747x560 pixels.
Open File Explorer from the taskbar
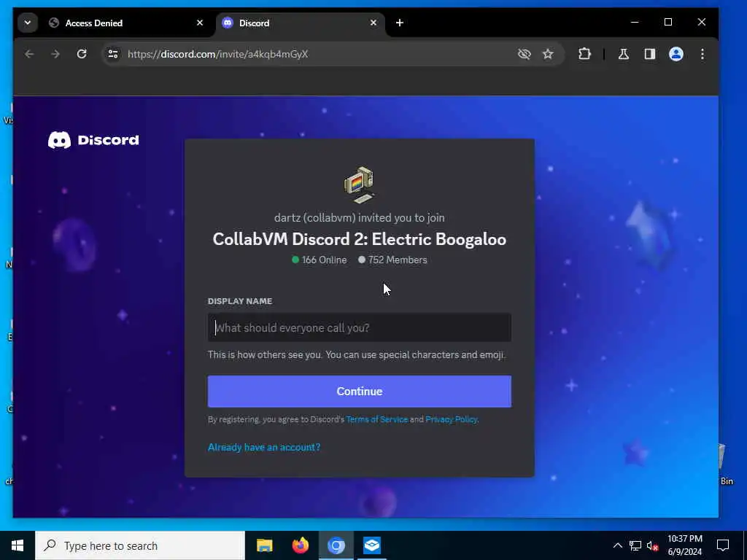coord(264,545)
